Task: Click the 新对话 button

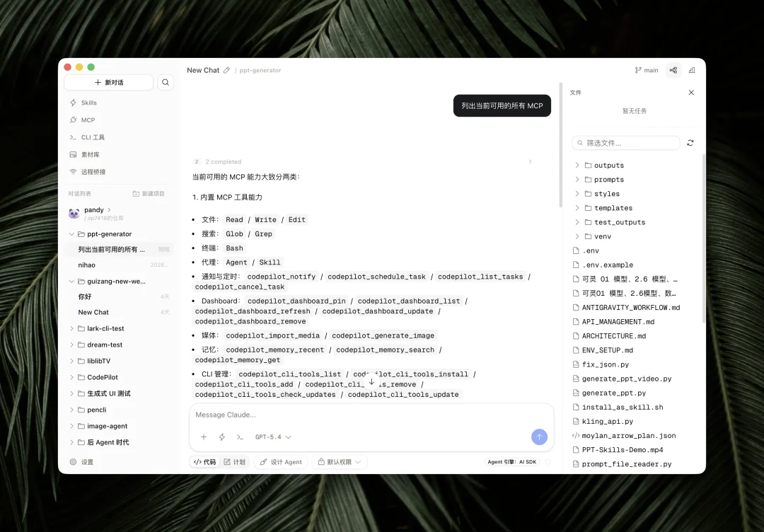Action: pyautogui.click(x=108, y=82)
